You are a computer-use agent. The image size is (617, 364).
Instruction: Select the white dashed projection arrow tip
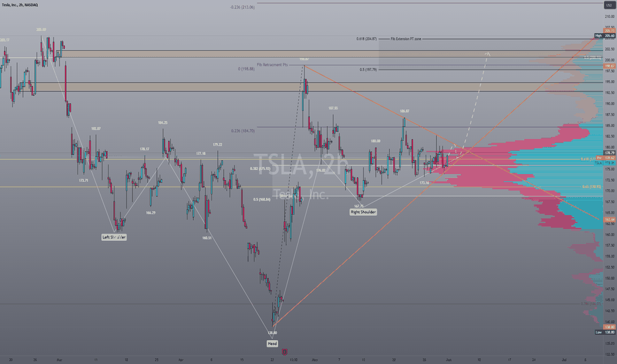(x=487, y=53)
